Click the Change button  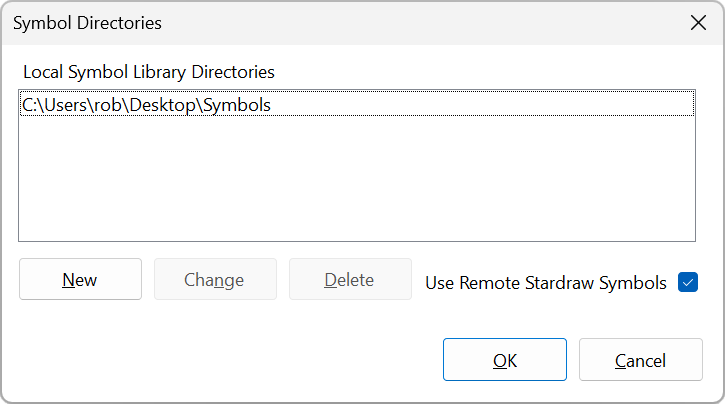tap(215, 279)
